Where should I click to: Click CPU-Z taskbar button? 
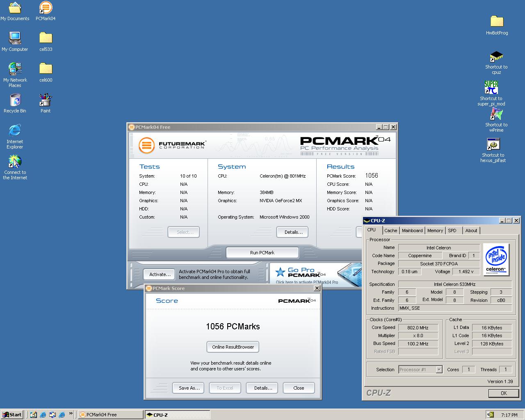(x=177, y=415)
